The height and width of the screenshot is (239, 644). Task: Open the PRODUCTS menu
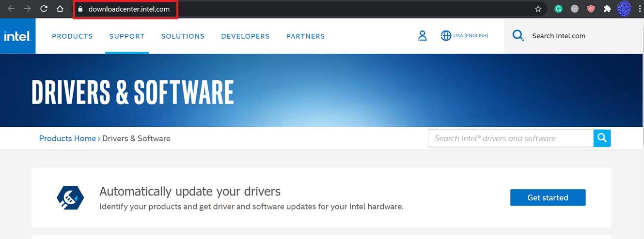(72, 36)
